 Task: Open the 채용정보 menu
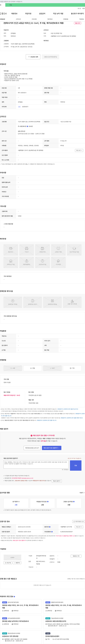tap(14, 13)
